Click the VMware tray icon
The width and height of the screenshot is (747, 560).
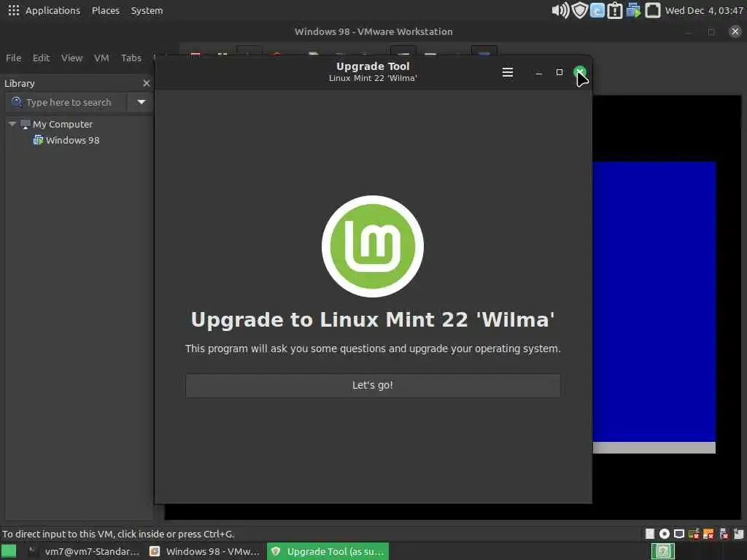[634, 10]
